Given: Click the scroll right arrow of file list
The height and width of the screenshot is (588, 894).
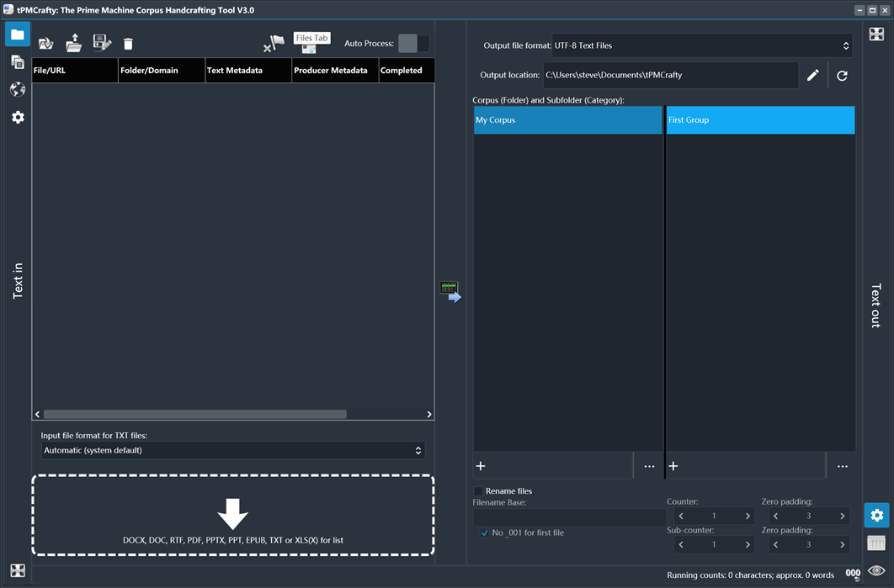Looking at the screenshot, I should pyautogui.click(x=429, y=414).
